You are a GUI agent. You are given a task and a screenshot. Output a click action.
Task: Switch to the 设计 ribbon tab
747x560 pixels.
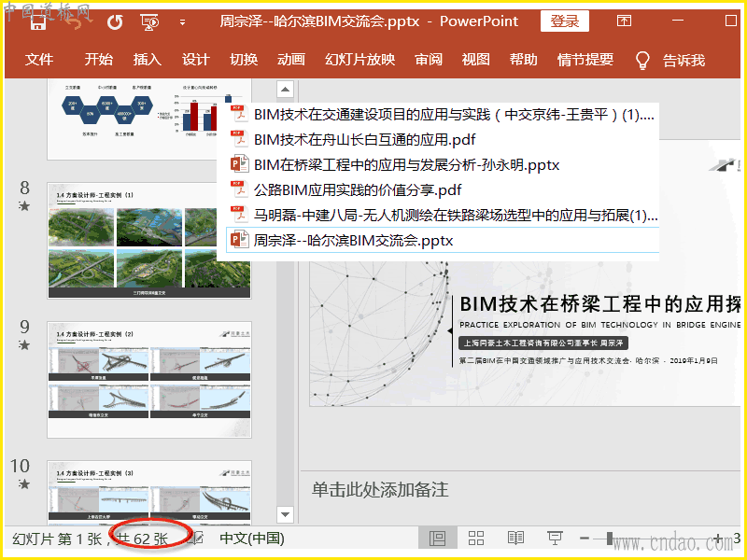(195, 60)
